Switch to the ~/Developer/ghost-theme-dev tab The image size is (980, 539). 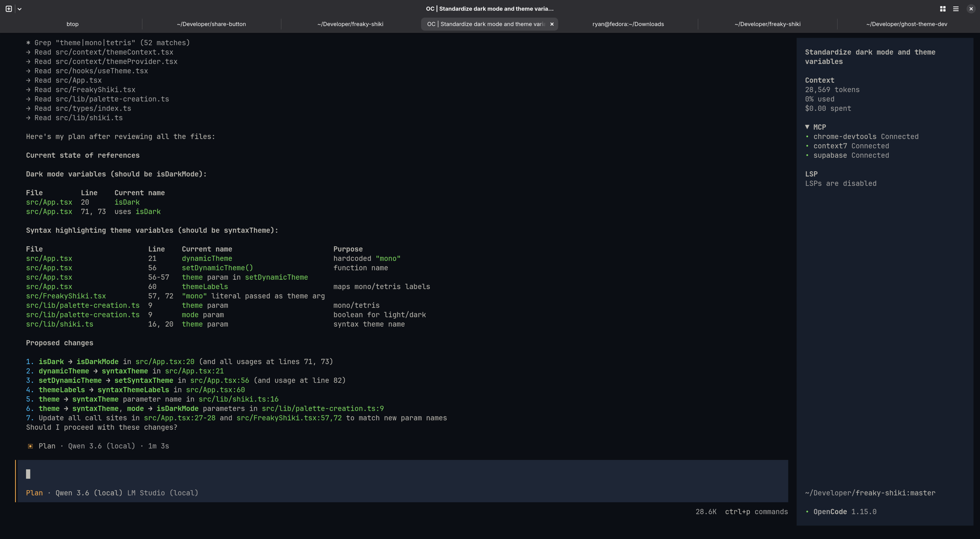(x=906, y=24)
